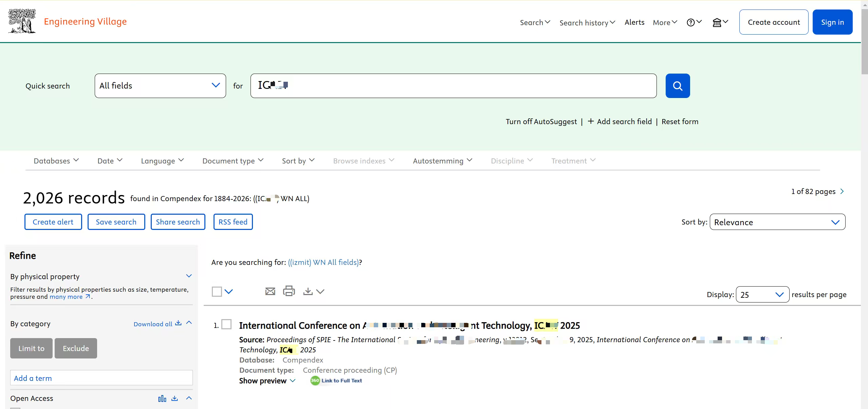Screen dimensions: 868x409
Task: Click the Engineering Village tree logo
Action: click(x=22, y=21)
